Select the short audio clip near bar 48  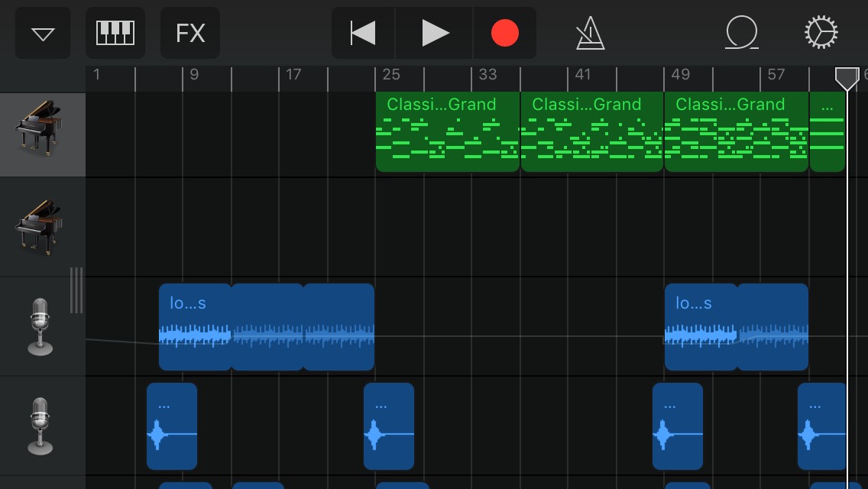pos(678,426)
